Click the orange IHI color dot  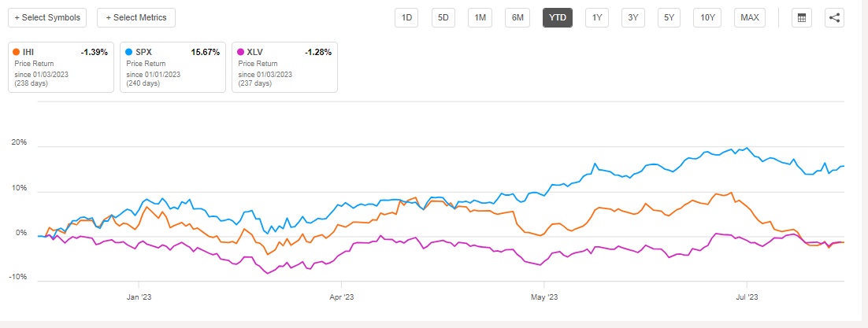17,52
